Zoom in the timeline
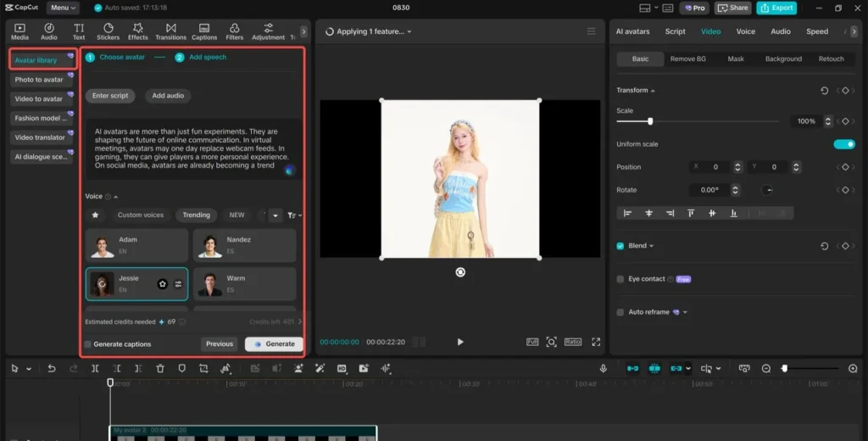Image resolution: width=868 pixels, height=441 pixels. click(x=853, y=368)
